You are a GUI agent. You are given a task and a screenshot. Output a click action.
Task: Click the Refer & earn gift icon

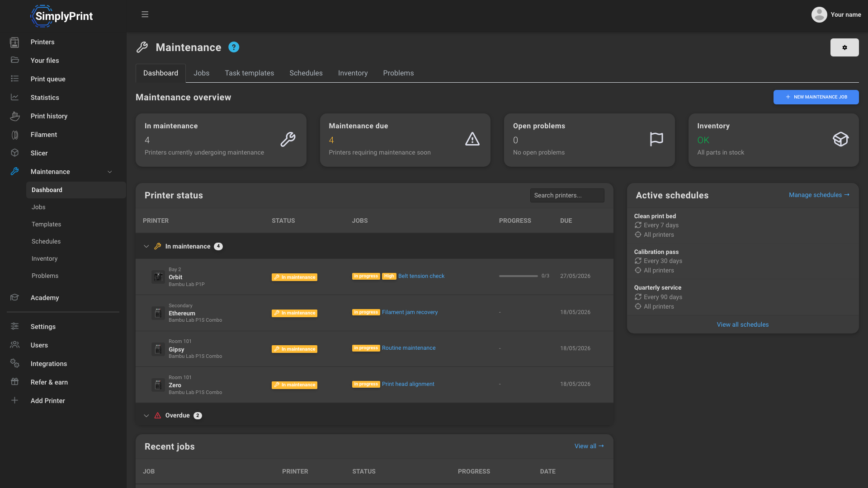pyautogui.click(x=14, y=382)
